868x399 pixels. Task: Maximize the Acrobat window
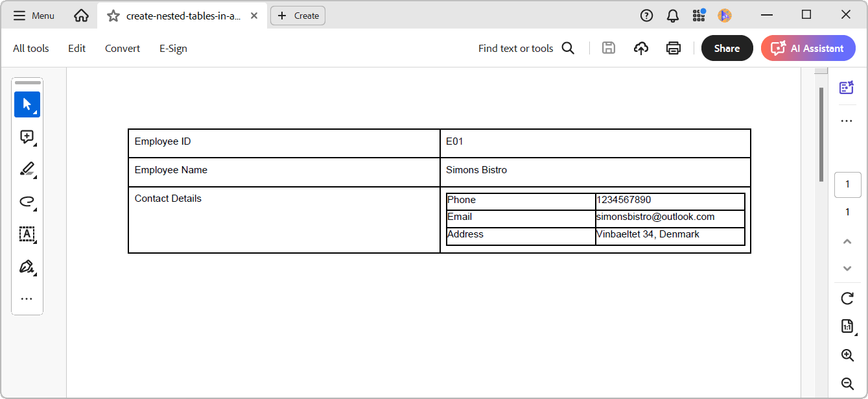click(x=806, y=15)
